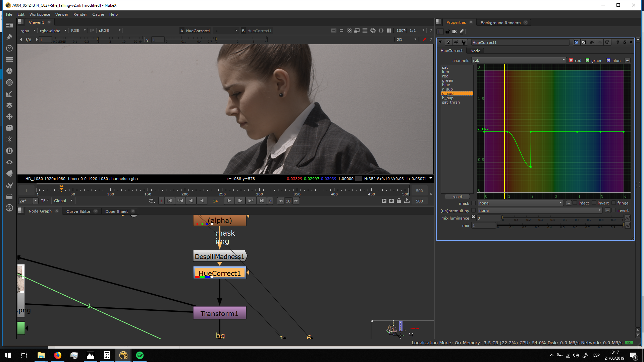The height and width of the screenshot is (362, 644).
Task: Toggle the blue channel checkbox
Action: pos(608,60)
